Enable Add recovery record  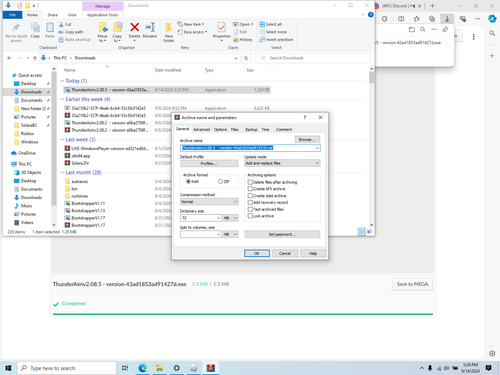[250, 202]
